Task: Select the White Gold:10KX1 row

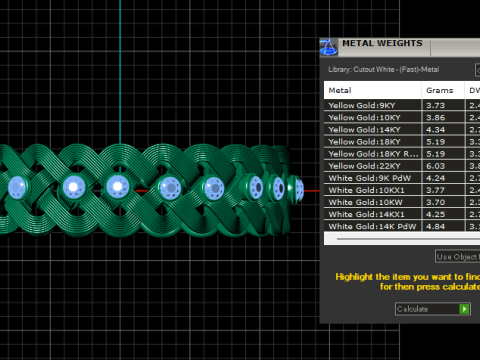Action: [x=402, y=190]
